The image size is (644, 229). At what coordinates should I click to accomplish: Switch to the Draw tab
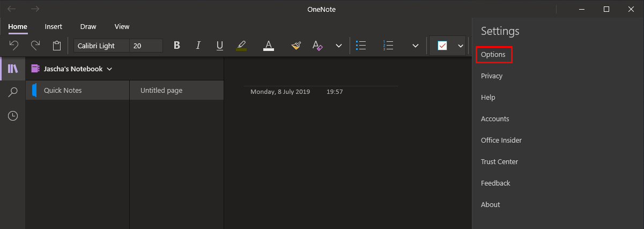click(88, 26)
